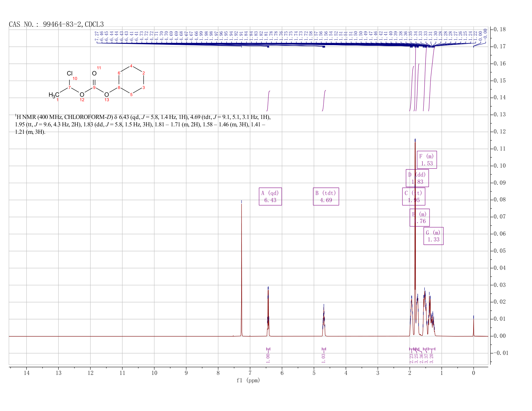This screenshot has width=532, height=411.
Task: Select the 1H NMR description text block
Action: pyautogui.click(x=143, y=124)
